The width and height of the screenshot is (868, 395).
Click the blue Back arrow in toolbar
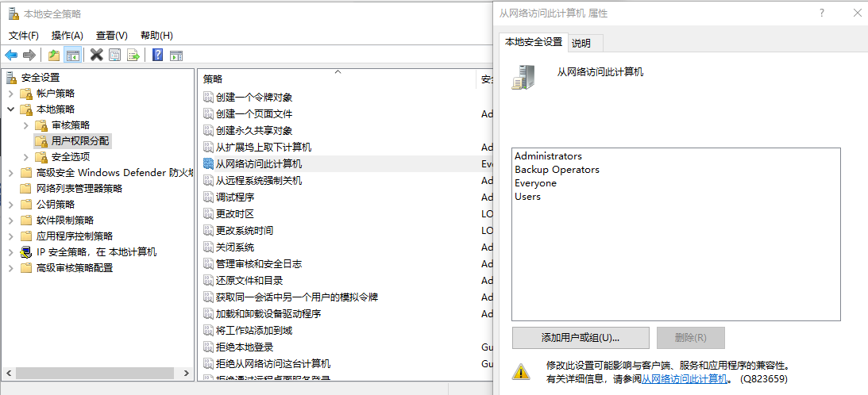[x=11, y=55]
